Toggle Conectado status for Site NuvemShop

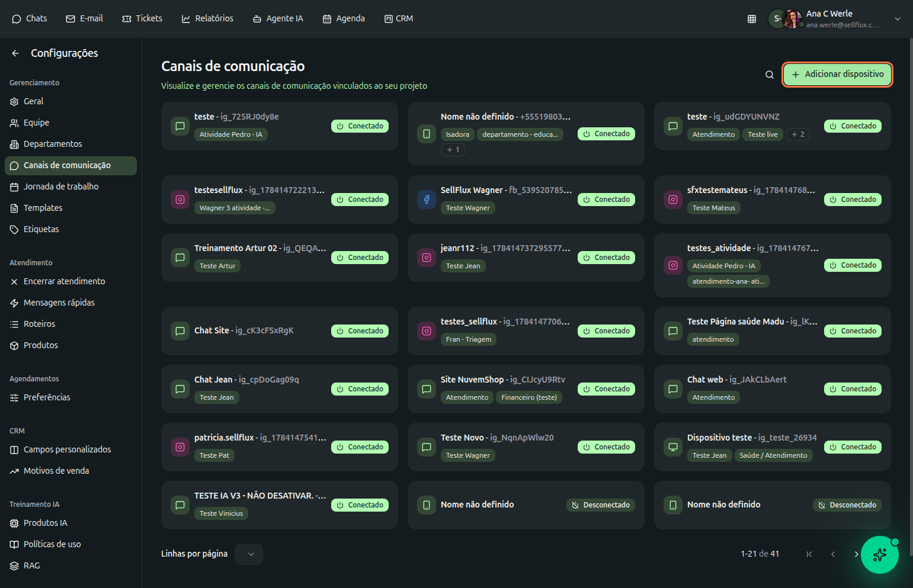pos(606,389)
